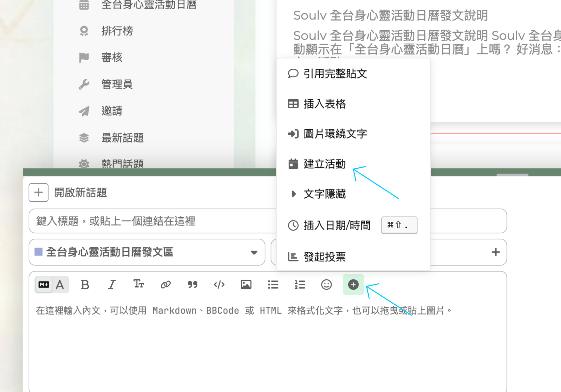Select 建立活動 from the popup menu
The height and width of the screenshot is (392, 561).
click(324, 164)
